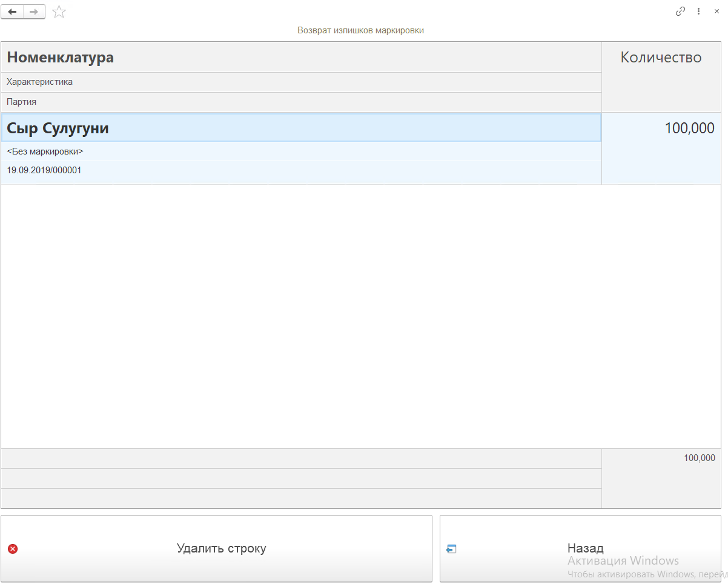Get the link via the chain icon
The width and height of the screenshot is (728, 584).
(681, 12)
